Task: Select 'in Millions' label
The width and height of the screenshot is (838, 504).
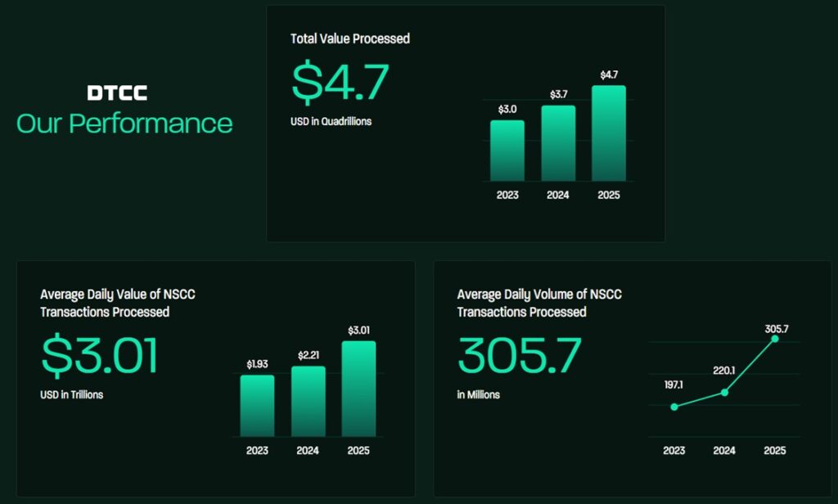Action: click(x=478, y=395)
